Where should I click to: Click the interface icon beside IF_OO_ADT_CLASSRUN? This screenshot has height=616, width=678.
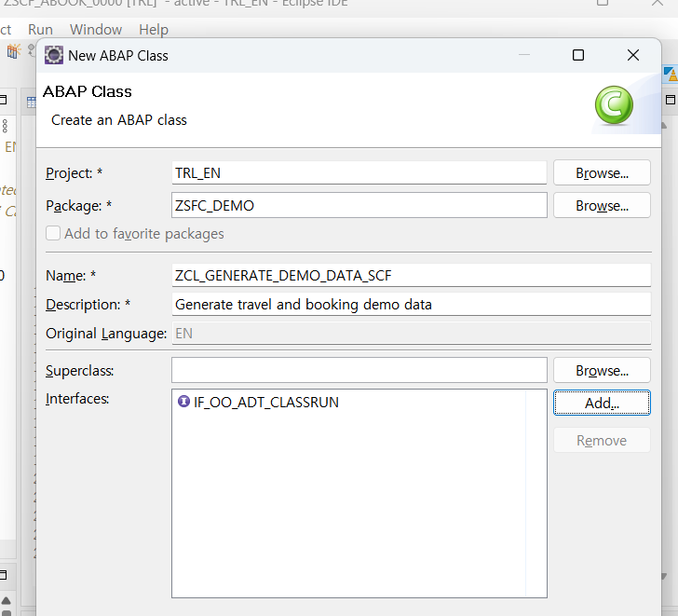183,402
